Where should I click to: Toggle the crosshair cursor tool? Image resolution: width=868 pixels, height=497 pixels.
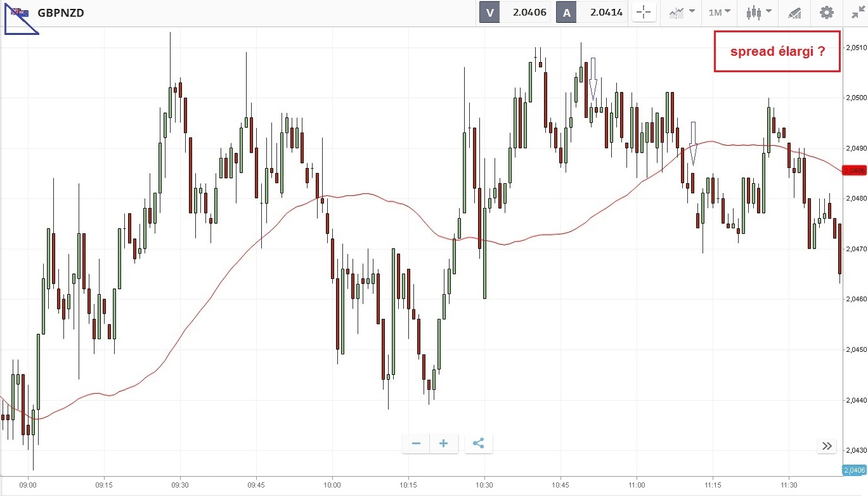click(644, 12)
